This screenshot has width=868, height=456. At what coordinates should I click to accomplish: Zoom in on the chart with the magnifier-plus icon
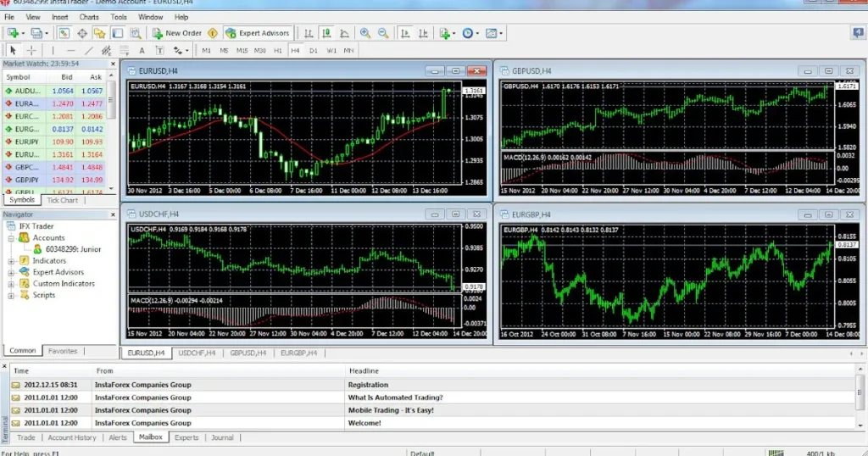pyautogui.click(x=364, y=33)
